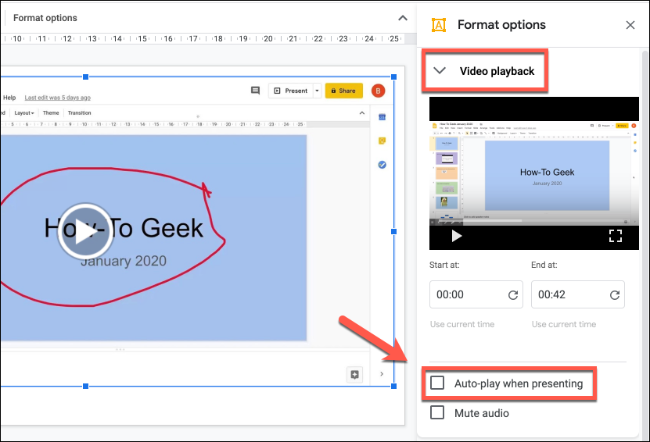Open the Present button dropdown arrow
The image size is (650, 442).
point(316,90)
